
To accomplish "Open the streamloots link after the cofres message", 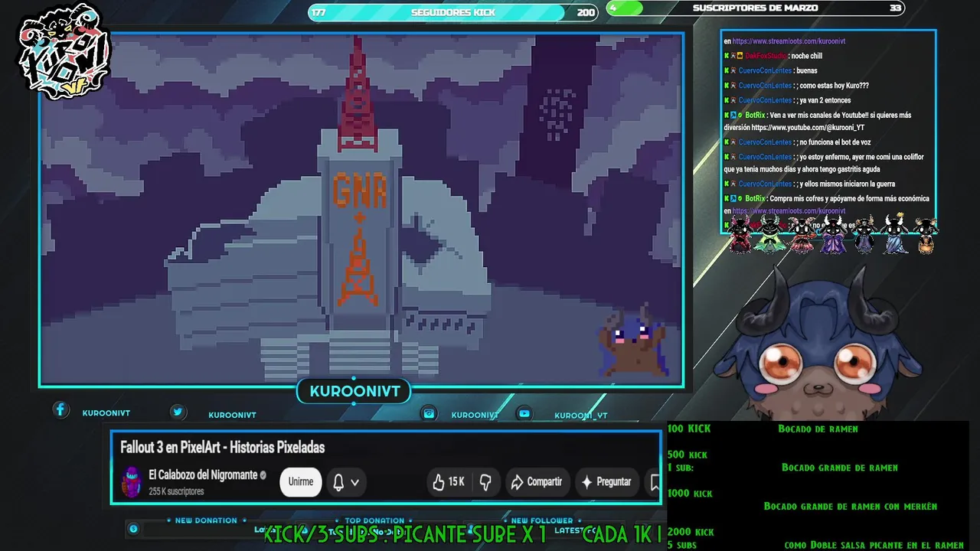I will (789, 211).
